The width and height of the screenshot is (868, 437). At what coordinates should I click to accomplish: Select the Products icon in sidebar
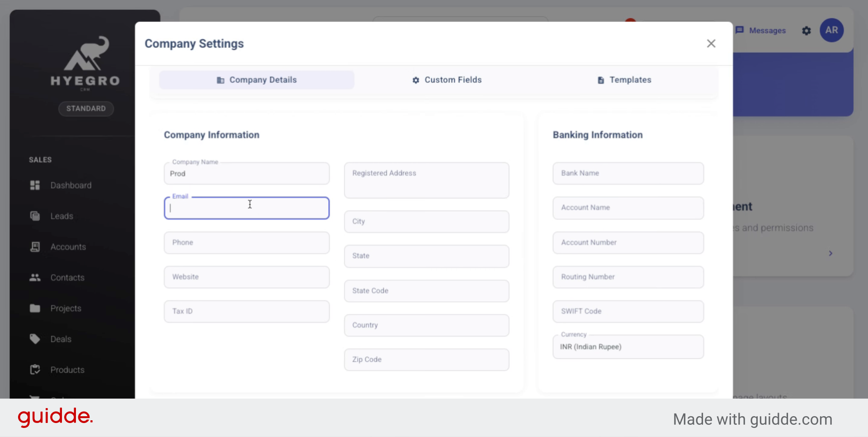[x=35, y=370]
